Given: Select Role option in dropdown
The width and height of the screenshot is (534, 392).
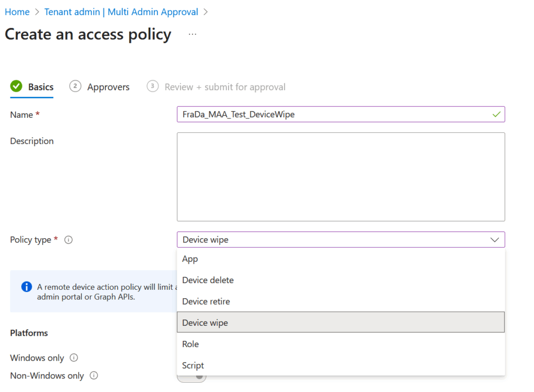Looking at the screenshot, I should [190, 344].
